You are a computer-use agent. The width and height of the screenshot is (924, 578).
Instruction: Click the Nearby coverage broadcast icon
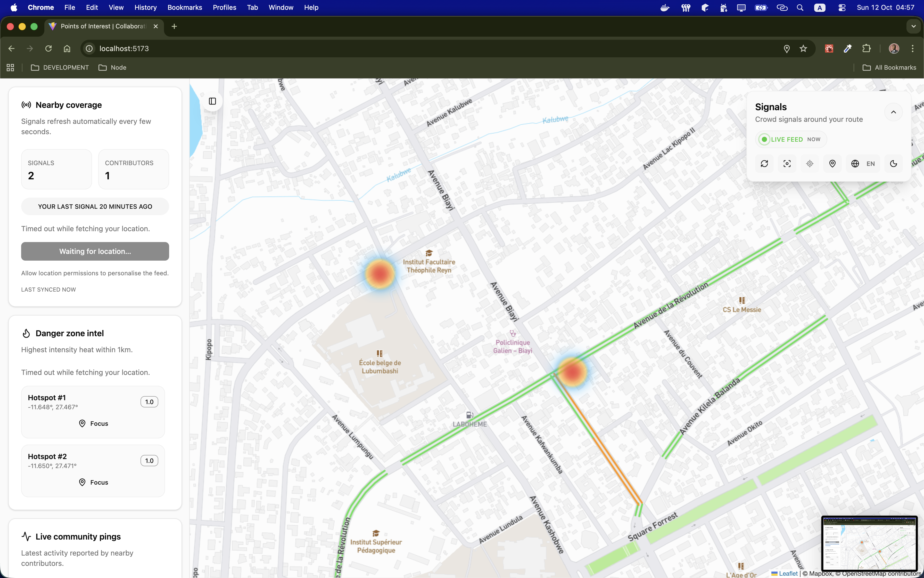pos(26,105)
